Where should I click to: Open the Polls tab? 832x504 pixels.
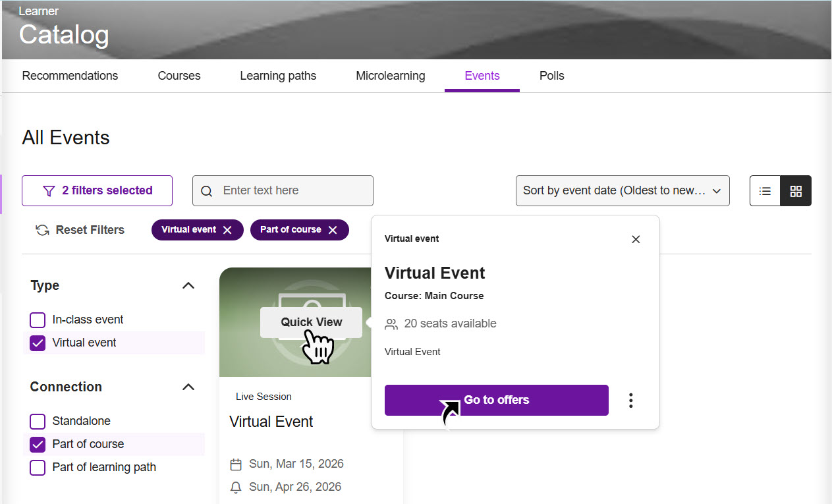pos(551,75)
